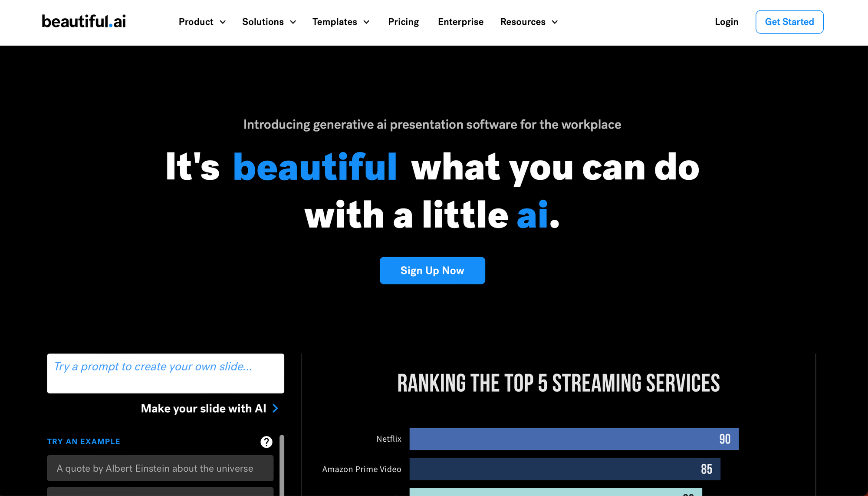868x496 pixels.
Task: Click the TRY AN EXAMPLE label
Action: [x=83, y=441]
